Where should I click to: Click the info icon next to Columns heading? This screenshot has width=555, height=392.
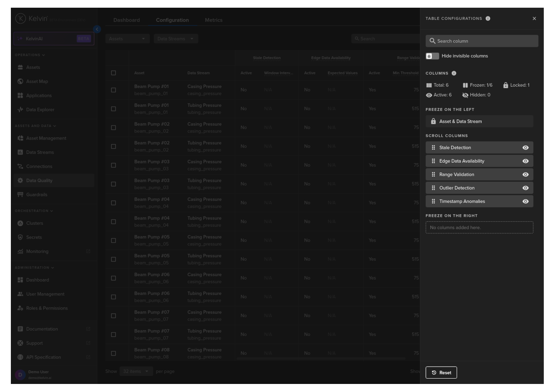coord(454,73)
